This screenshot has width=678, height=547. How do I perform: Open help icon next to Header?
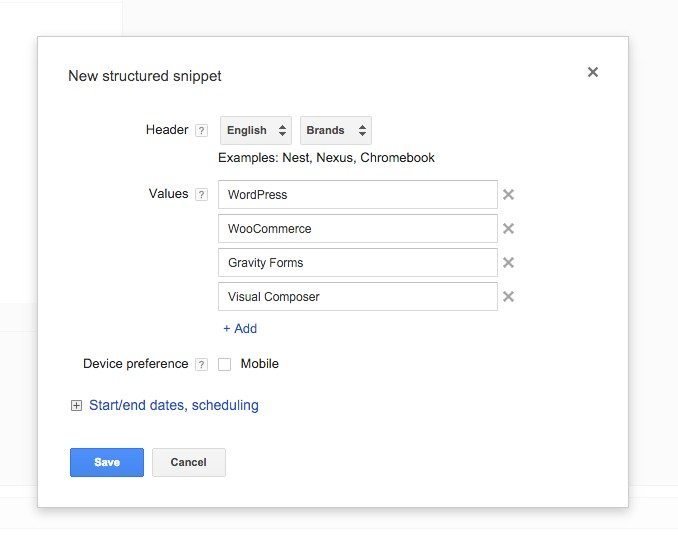pos(201,131)
